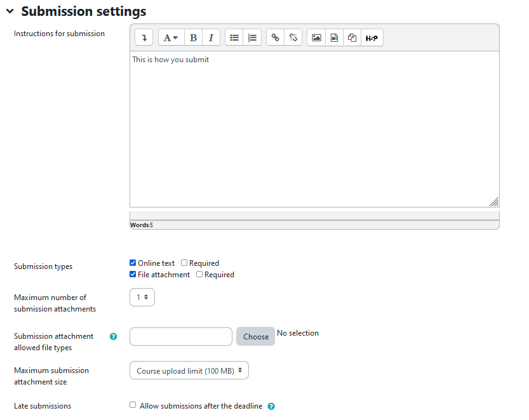Open help for allowed file types
This screenshot has width=529, height=420.
114,337
